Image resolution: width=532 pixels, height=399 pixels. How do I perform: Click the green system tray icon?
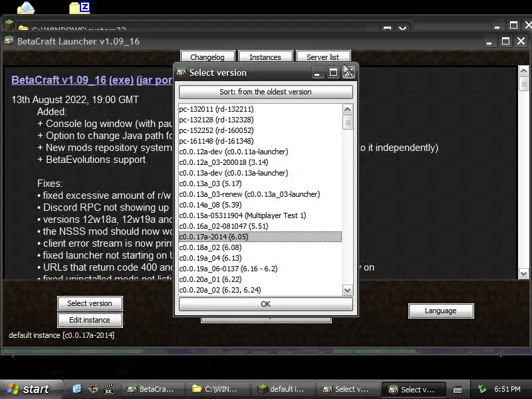coord(481,389)
